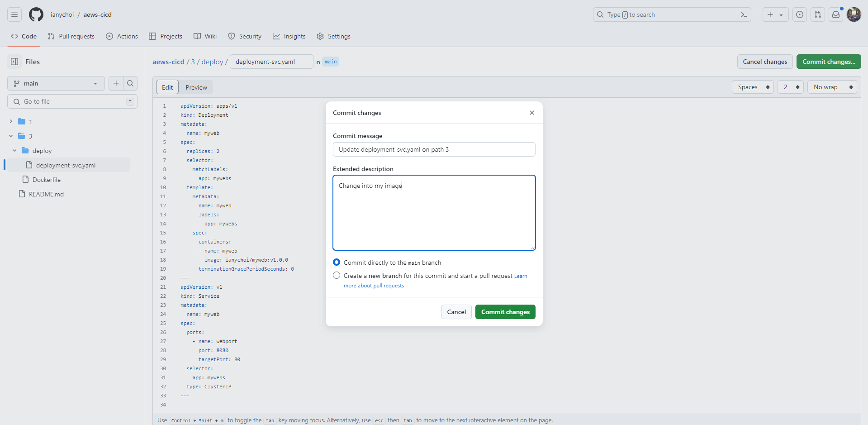The image size is (868, 425).
Task: Click Learn more about pull requests link
Action: point(374,286)
